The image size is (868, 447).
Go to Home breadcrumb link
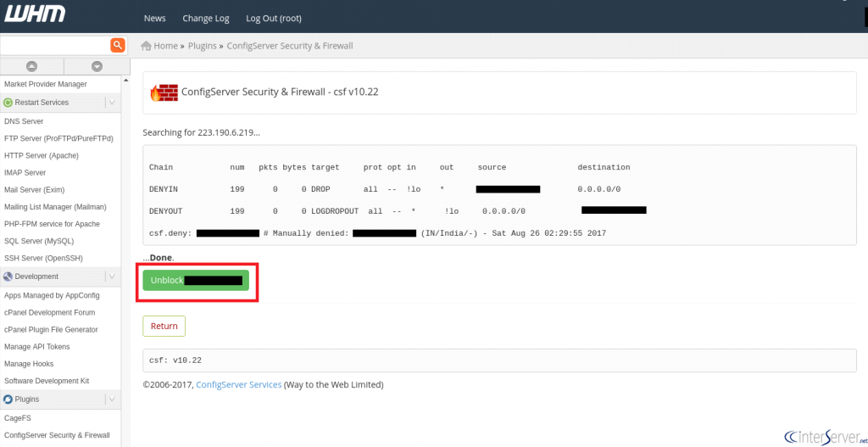click(165, 46)
